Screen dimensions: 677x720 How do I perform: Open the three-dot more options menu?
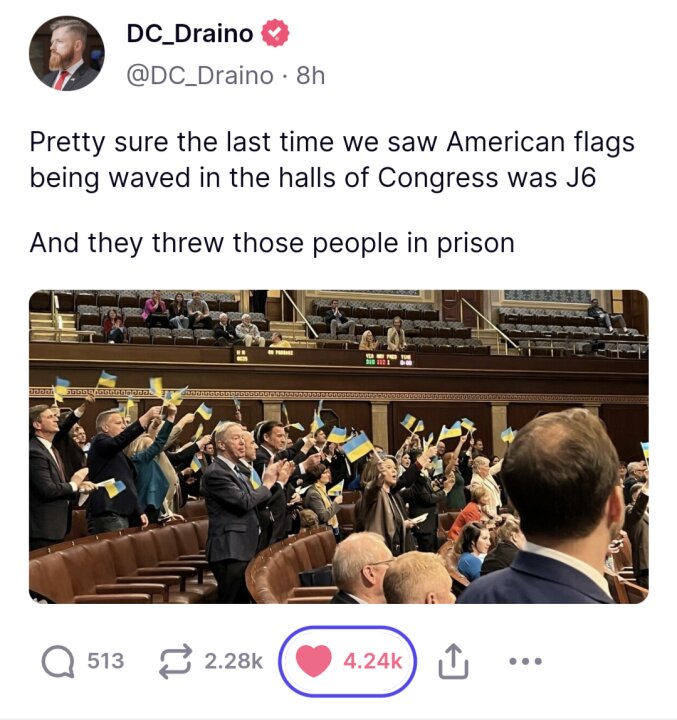click(x=525, y=662)
